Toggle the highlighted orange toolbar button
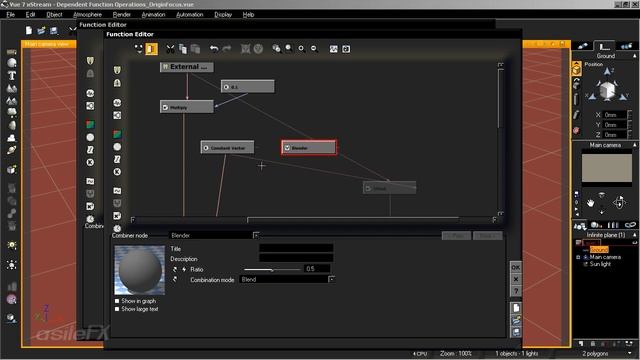The image size is (640, 360). 151,49
